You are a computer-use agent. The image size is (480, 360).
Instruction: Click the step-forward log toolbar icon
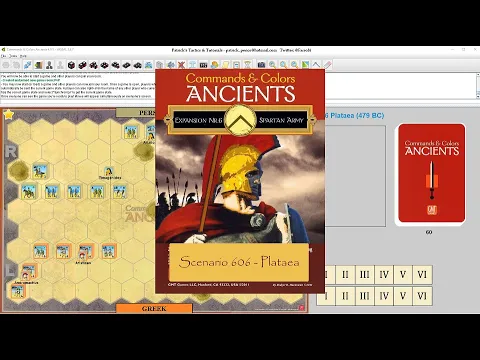[16, 65]
